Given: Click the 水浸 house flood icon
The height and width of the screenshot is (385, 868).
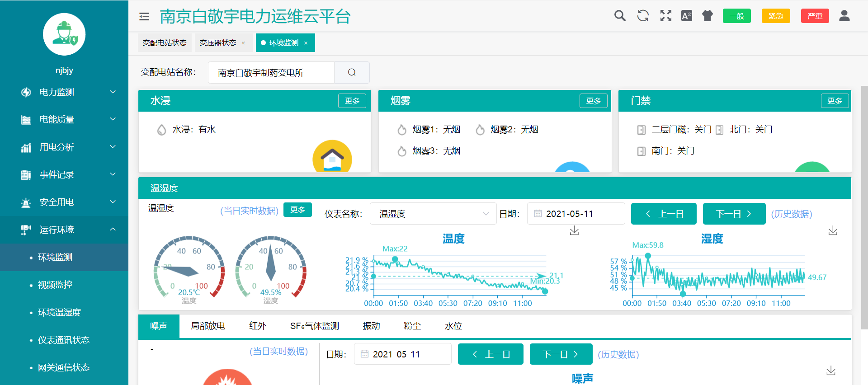Looking at the screenshot, I should [x=332, y=157].
